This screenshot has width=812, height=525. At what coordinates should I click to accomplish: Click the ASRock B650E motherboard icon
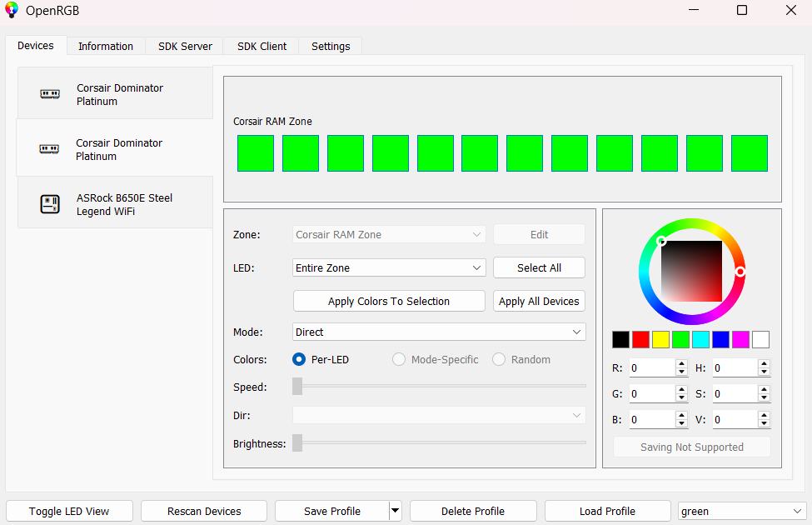click(50, 204)
